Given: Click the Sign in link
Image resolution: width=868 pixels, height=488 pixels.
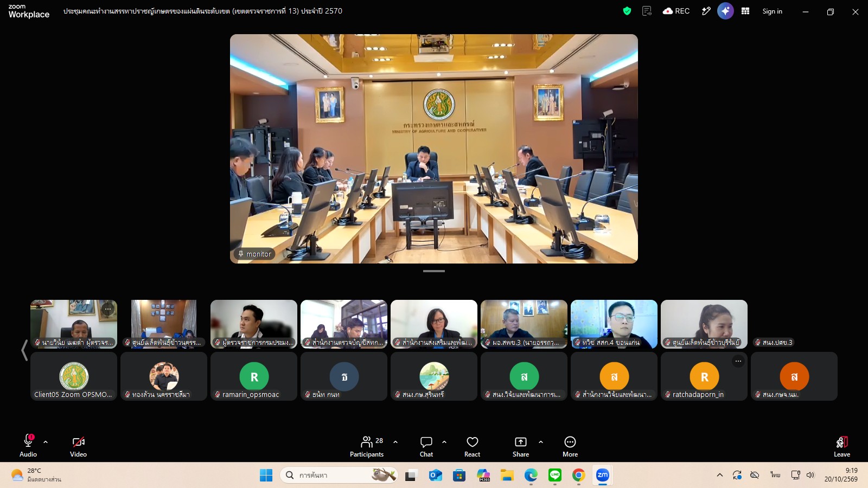Looking at the screenshot, I should 772,11.
